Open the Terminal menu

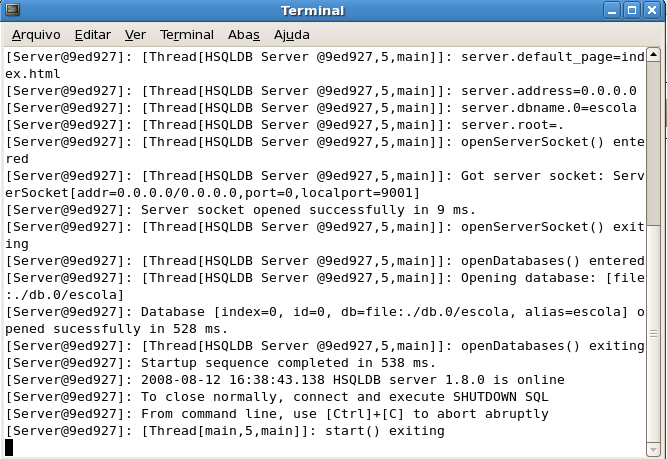point(187,34)
